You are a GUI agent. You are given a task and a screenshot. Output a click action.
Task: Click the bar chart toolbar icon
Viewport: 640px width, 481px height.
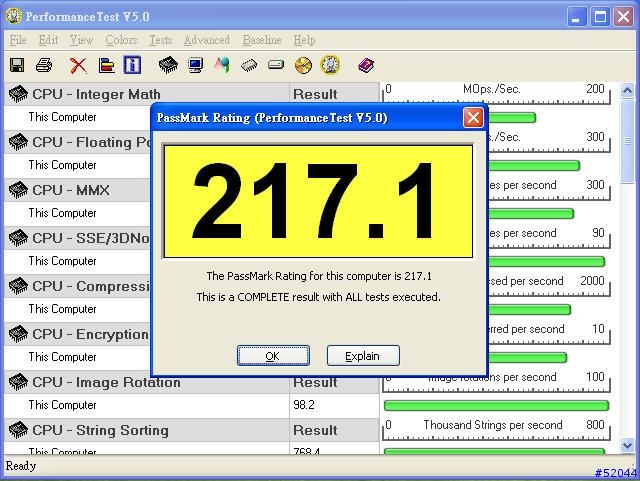click(x=106, y=65)
